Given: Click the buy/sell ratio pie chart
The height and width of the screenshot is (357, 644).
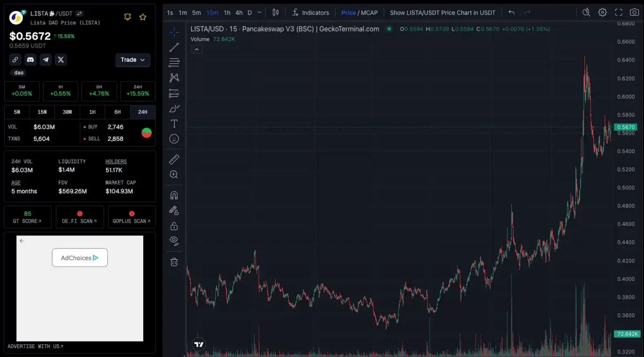Looking at the screenshot, I should 146,132.
